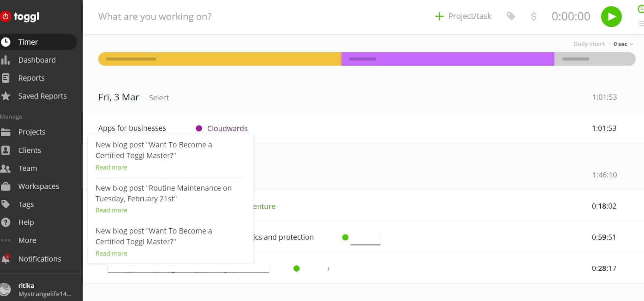Add a Project/task to the entry
644x301 pixels.
pyautogui.click(x=463, y=16)
